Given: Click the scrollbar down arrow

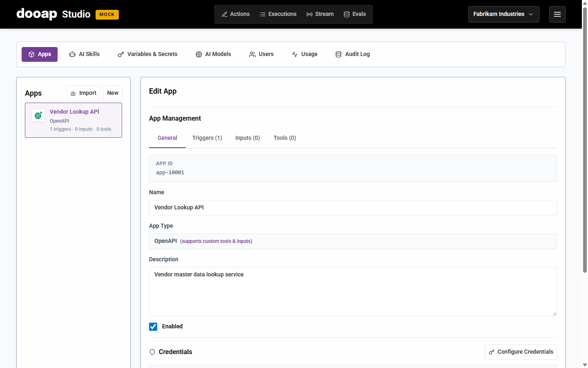Looking at the screenshot, I should [585, 365].
